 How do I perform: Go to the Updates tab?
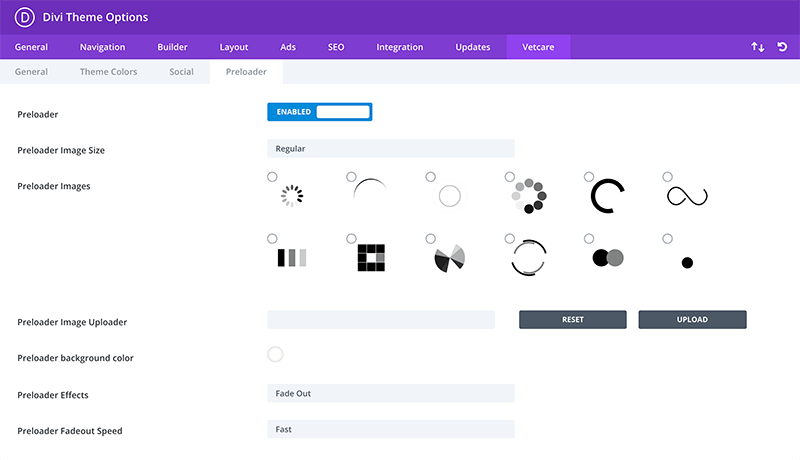click(472, 47)
